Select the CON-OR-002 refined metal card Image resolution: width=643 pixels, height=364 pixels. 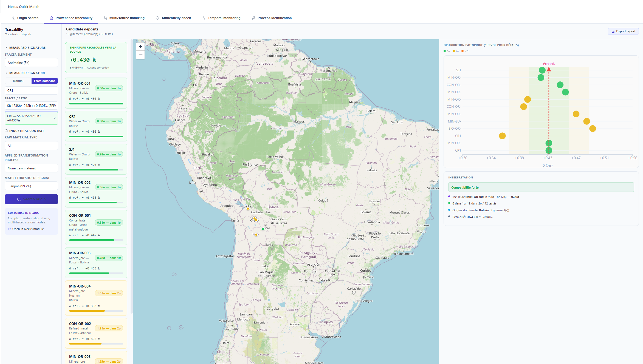[96, 333]
